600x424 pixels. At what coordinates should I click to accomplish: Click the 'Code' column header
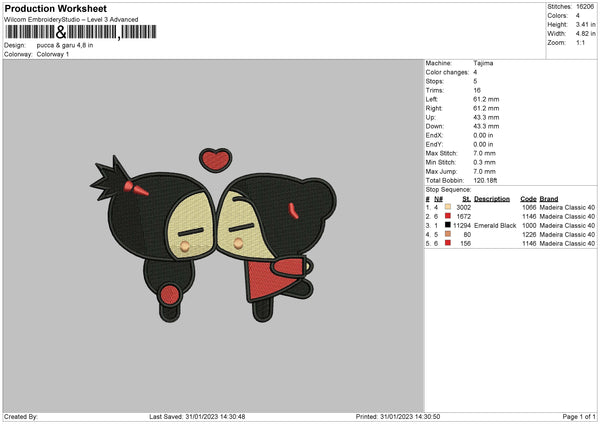click(x=528, y=199)
